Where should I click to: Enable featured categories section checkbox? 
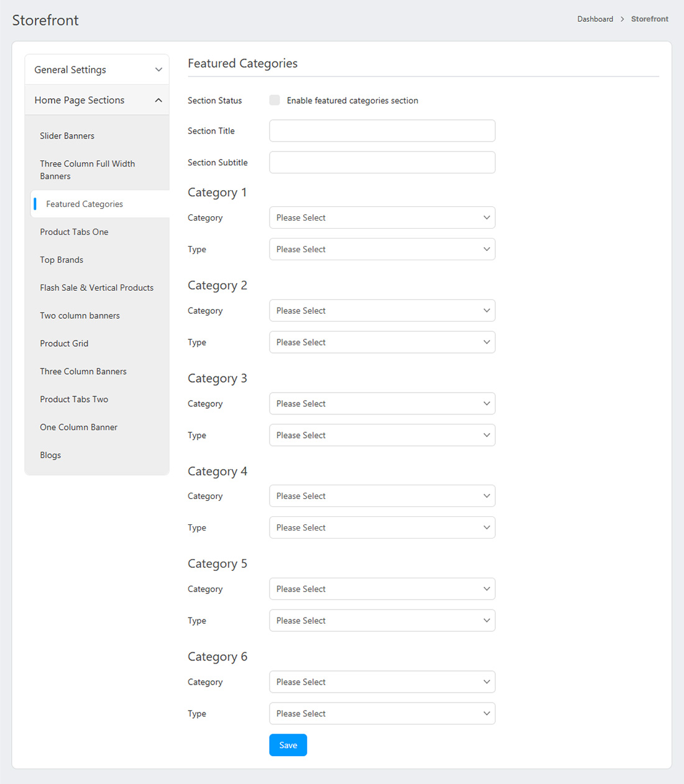[275, 101]
